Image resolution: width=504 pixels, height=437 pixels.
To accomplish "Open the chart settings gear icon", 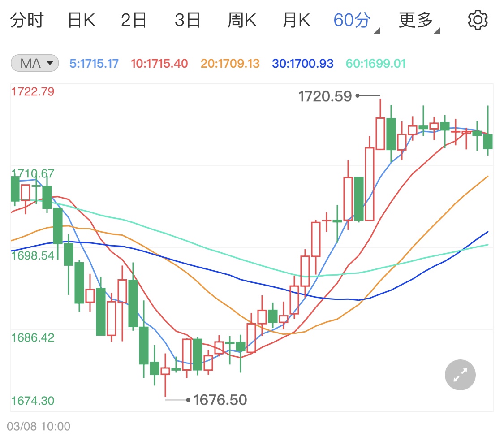I will click(478, 19).
